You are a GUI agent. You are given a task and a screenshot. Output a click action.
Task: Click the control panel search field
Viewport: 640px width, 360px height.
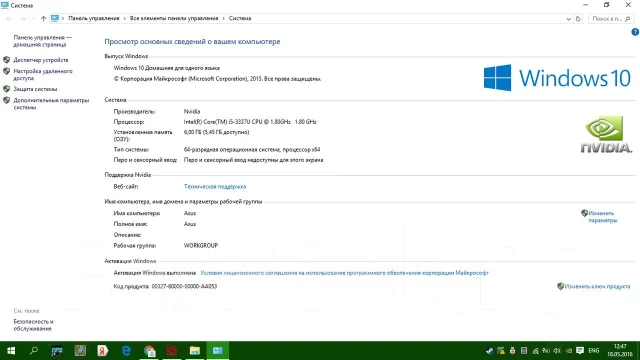[611, 19]
